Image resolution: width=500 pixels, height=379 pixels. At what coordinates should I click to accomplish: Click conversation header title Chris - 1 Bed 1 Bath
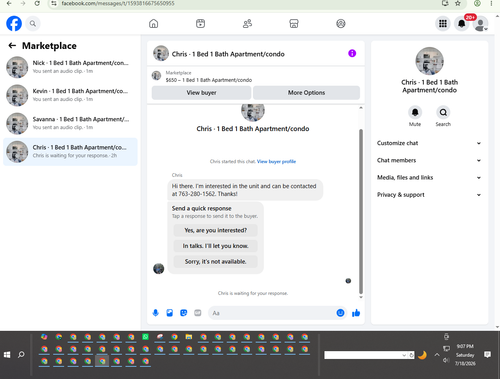click(228, 54)
